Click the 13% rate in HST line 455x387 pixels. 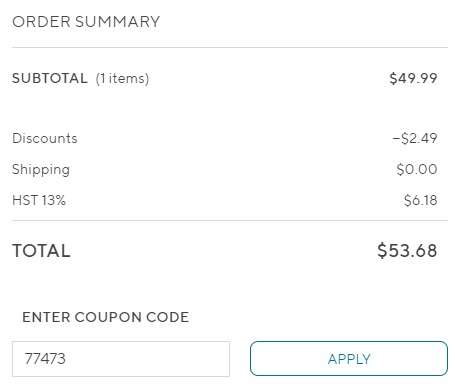click(x=54, y=200)
